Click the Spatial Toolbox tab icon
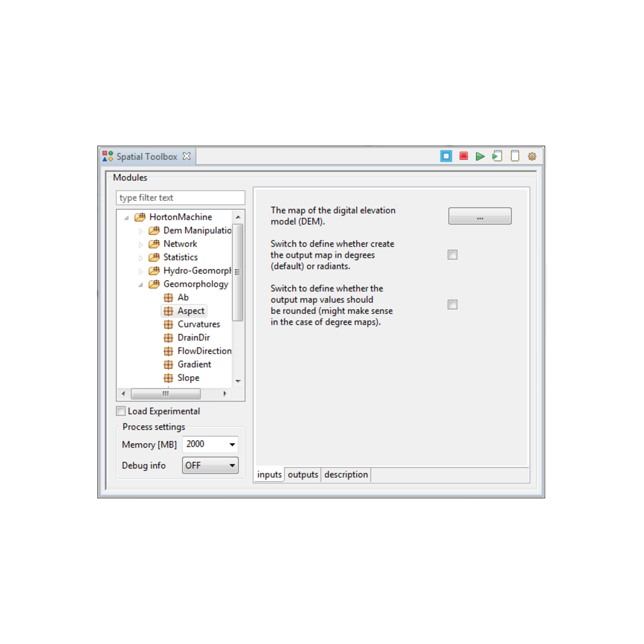 pos(107,156)
